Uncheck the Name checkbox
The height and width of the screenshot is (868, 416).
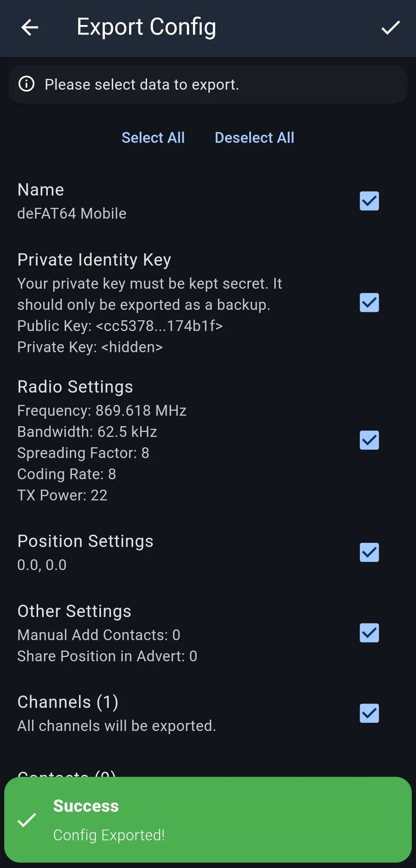[369, 201]
